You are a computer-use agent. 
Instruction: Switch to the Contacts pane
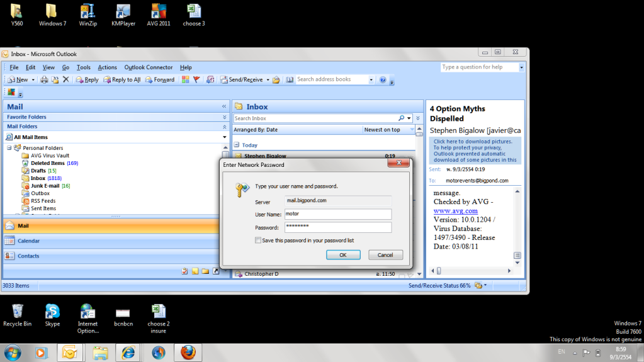tap(111, 256)
